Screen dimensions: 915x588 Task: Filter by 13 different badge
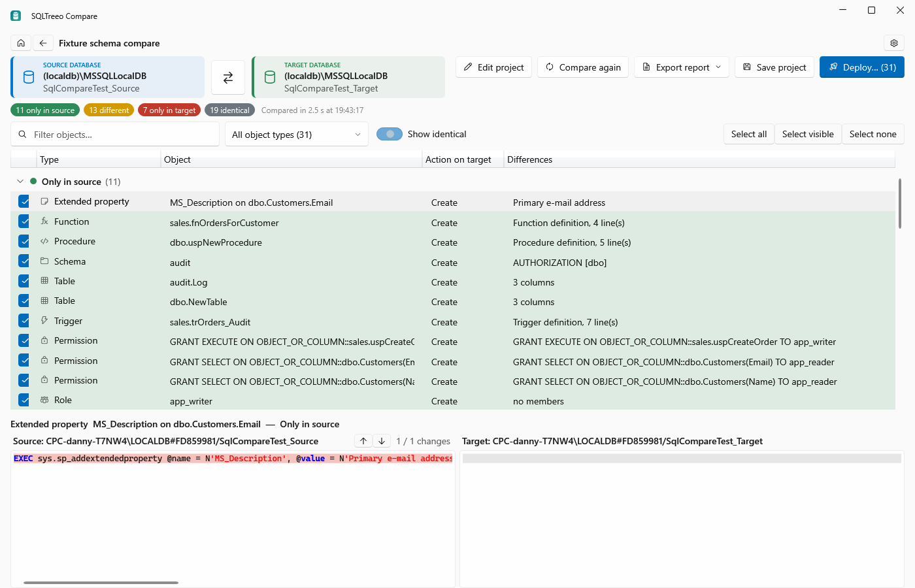coord(109,110)
